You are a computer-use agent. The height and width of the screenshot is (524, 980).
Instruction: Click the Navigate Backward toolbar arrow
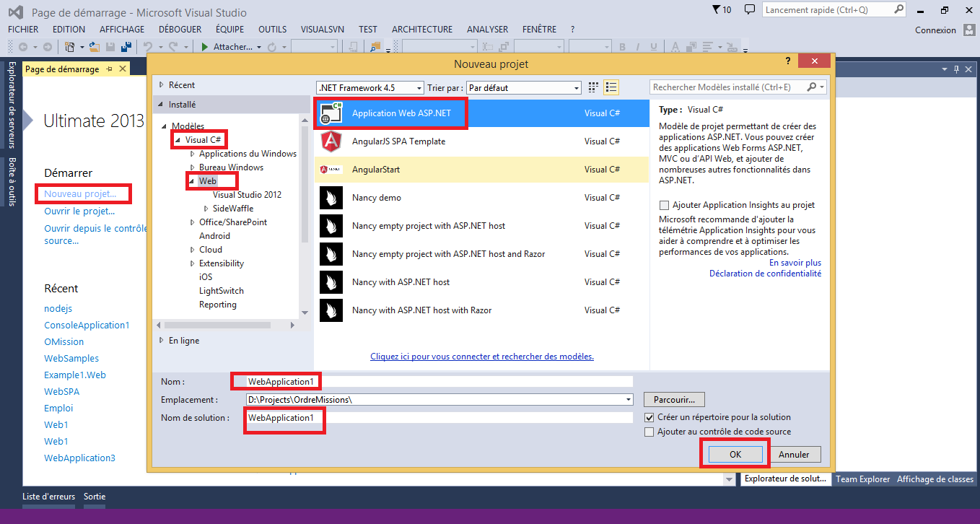(x=22, y=47)
